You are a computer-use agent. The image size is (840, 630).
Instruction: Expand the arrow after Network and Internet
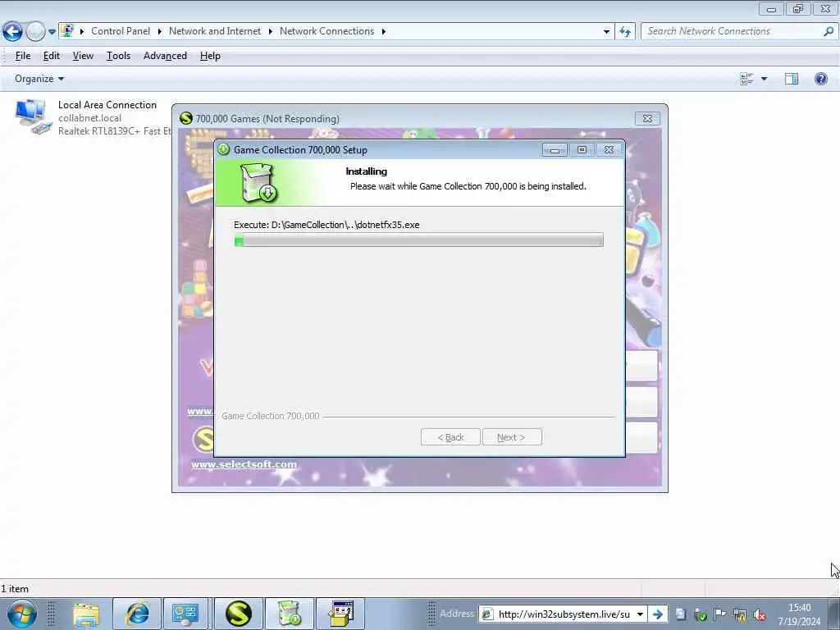[x=271, y=32]
